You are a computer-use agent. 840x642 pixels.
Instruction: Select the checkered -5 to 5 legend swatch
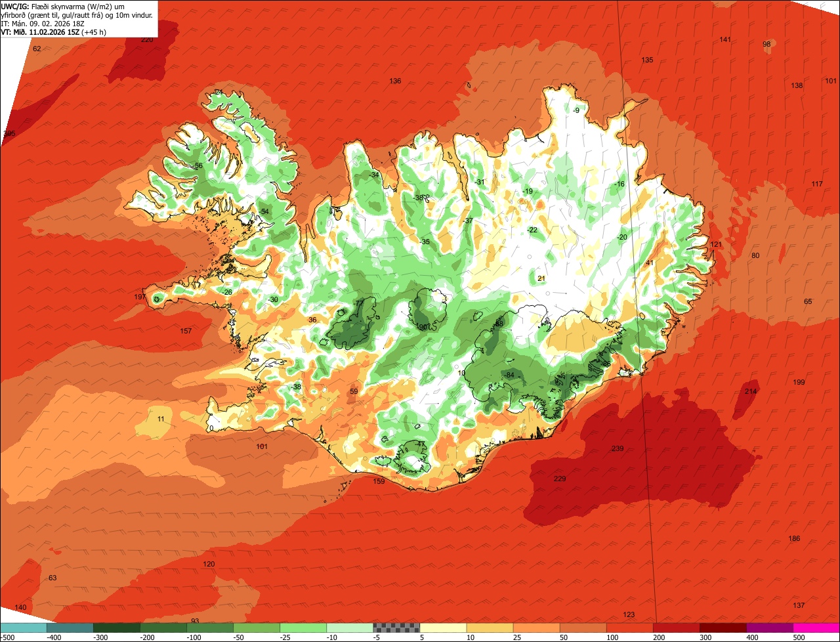point(396,628)
